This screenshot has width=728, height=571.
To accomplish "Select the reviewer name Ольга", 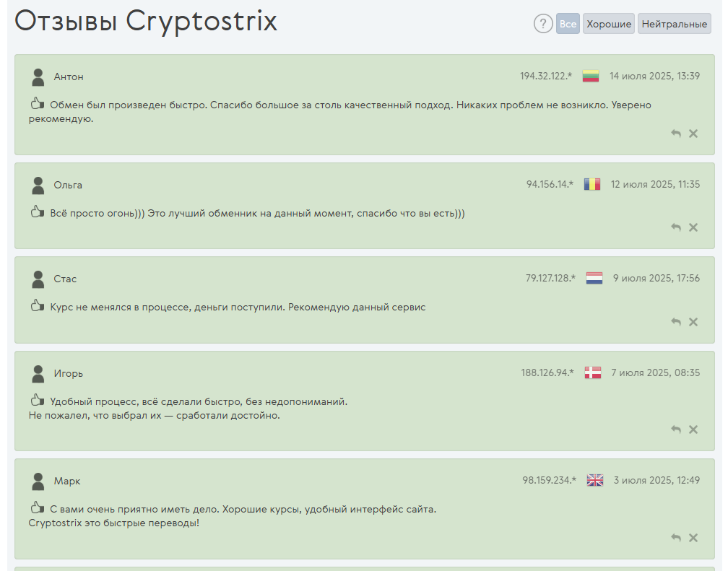I will tap(68, 186).
